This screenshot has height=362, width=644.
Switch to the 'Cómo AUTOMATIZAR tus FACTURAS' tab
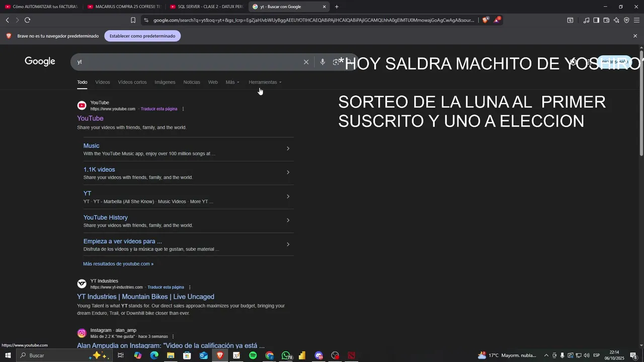coord(41,7)
